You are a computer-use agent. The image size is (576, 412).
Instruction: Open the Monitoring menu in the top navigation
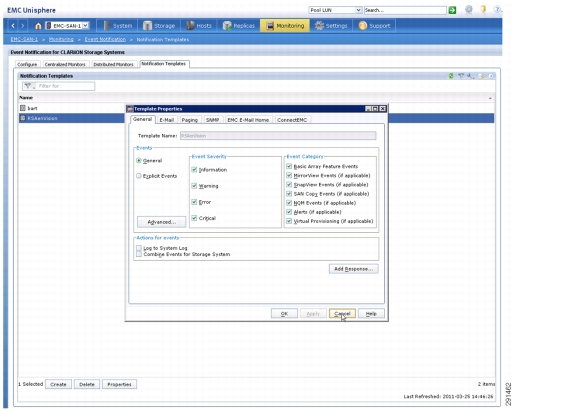[x=285, y=26]
